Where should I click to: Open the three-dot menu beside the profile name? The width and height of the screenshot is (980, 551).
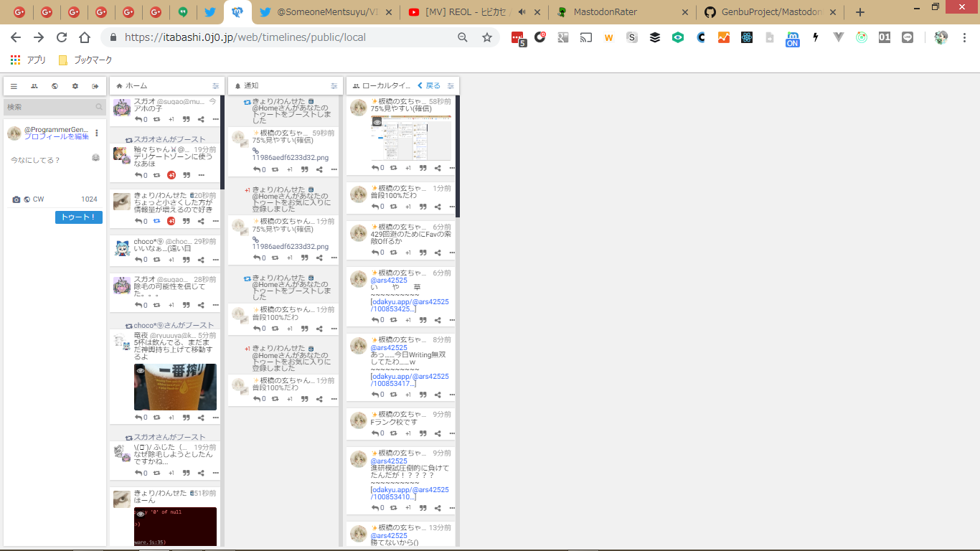tap(97, 133)
